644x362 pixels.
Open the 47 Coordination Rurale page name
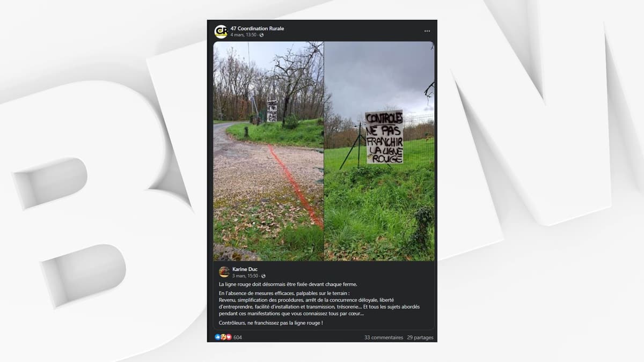click(257, 28)
